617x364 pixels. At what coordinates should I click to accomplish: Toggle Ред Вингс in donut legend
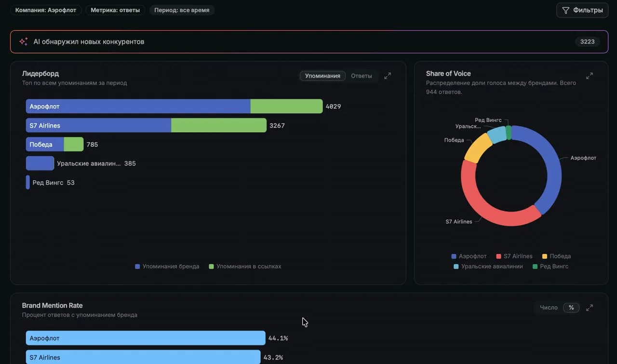tap(550, 266)
